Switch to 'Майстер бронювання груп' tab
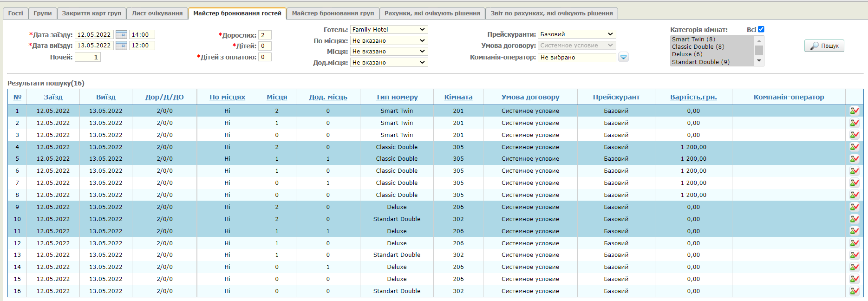Viewport: 868px width, 301px height. (333, 13)
